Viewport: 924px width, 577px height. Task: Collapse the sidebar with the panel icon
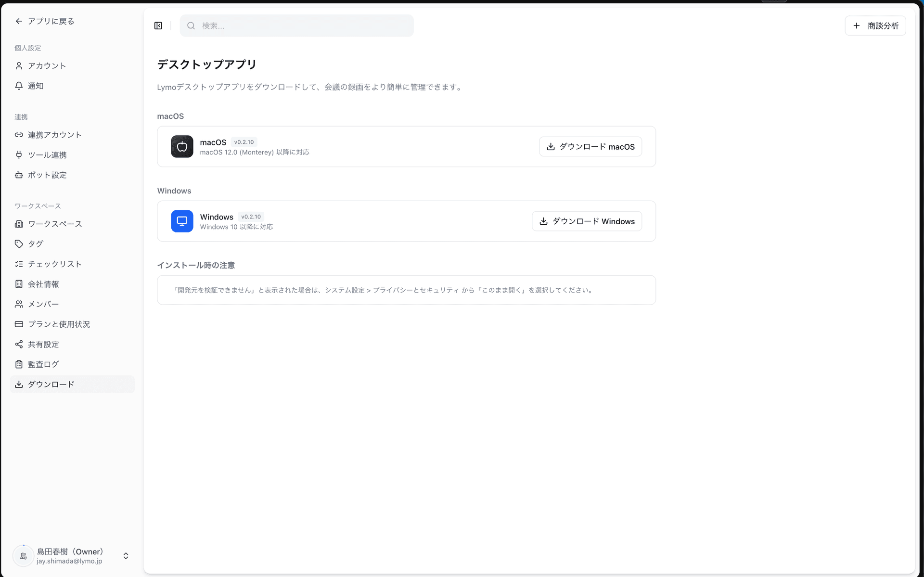(158, 26)
